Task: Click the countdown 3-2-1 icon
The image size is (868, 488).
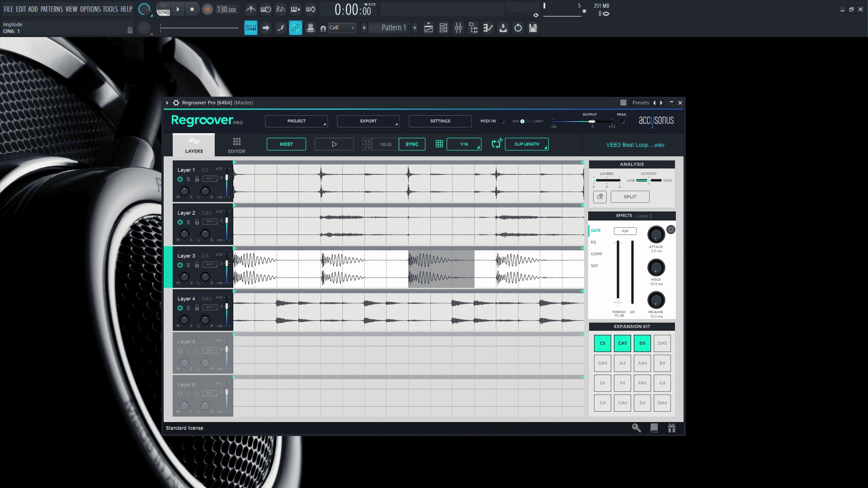Action: [x=281, y=9]
